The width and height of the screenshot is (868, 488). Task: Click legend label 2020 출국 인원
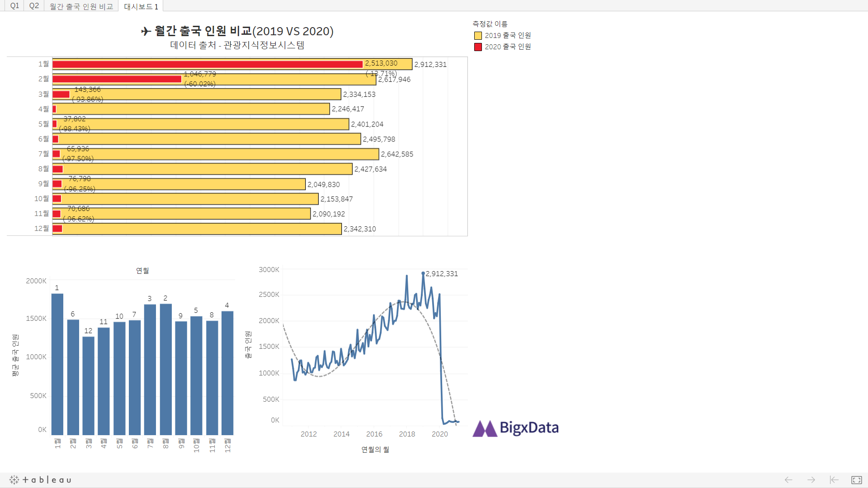(x=508, y=47)
